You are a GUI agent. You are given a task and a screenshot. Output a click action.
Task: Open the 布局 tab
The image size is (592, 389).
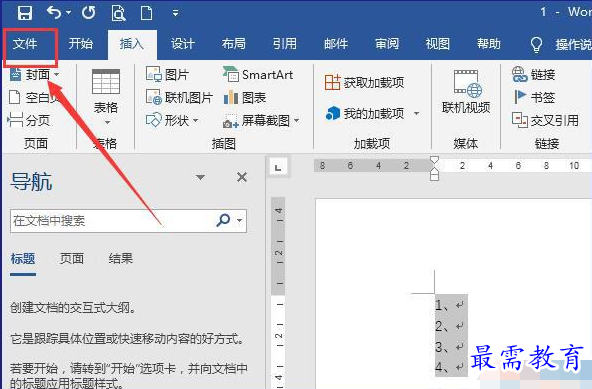(233, 44)
